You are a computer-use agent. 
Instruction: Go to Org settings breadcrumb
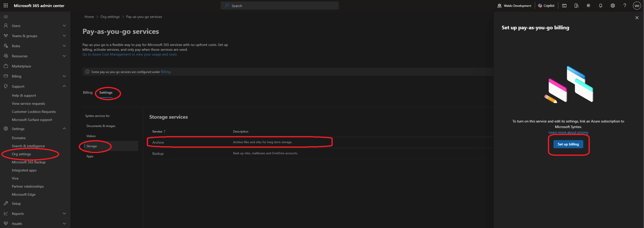click(x=110, y=17)
